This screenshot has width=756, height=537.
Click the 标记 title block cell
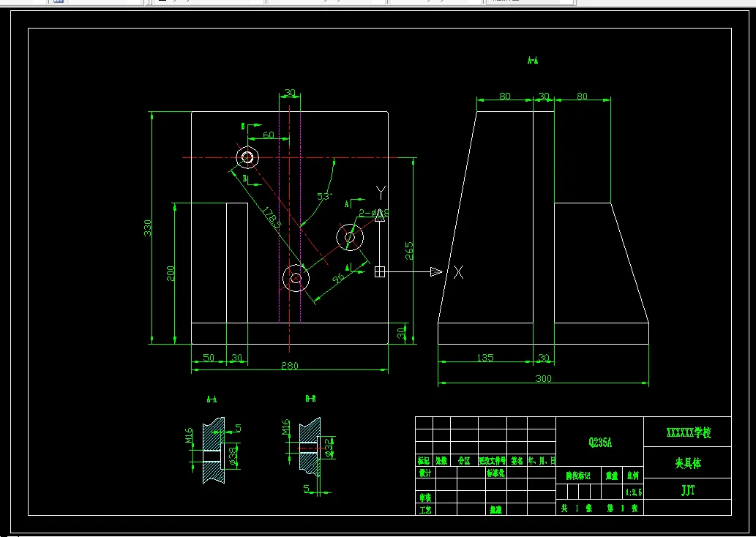[424, 461]
